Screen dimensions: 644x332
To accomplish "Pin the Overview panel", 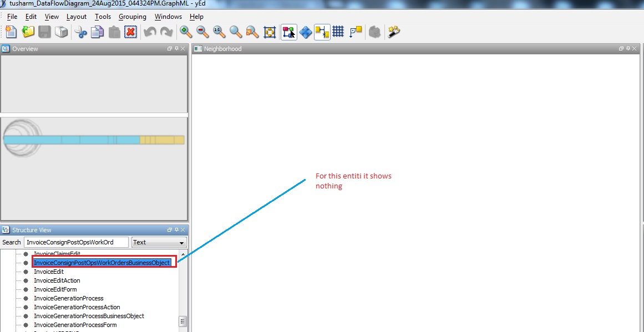I will point(176,49).
